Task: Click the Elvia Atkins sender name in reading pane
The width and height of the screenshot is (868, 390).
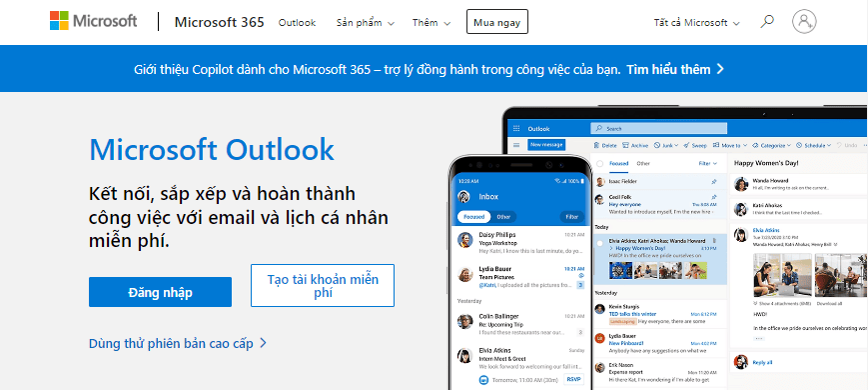Action: [x=765, y=230]
